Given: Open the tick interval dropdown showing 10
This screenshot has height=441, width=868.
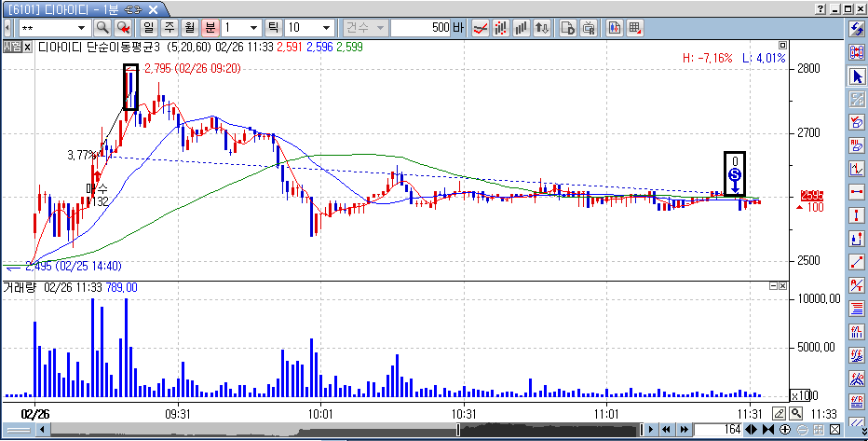Looking at the screenshot, I should [x=332, y=27].
